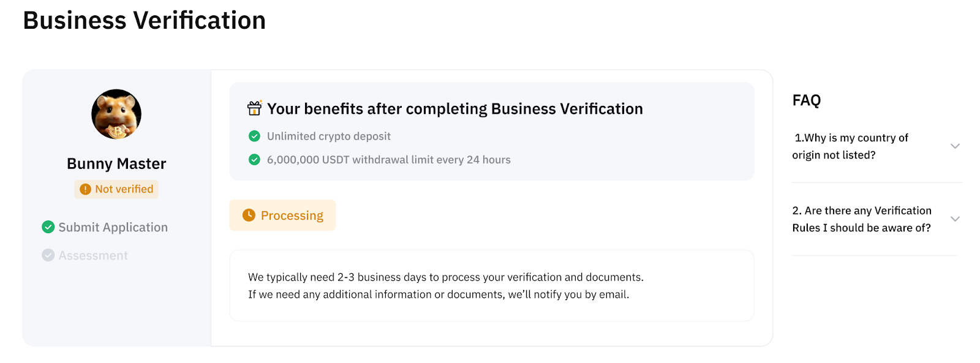The height and width of the screenshot is (363, 980).
Task: Click the warning icon in Not verified badge
Action: point(85,190)
